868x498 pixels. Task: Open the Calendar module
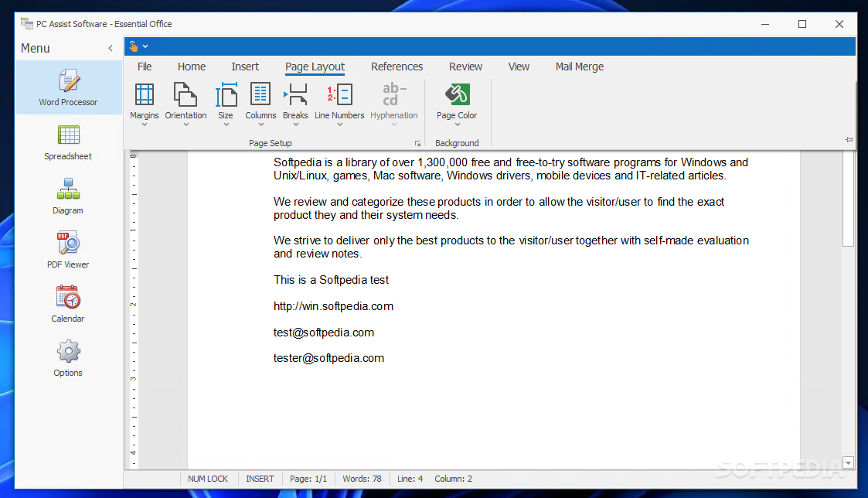[68, 304]
